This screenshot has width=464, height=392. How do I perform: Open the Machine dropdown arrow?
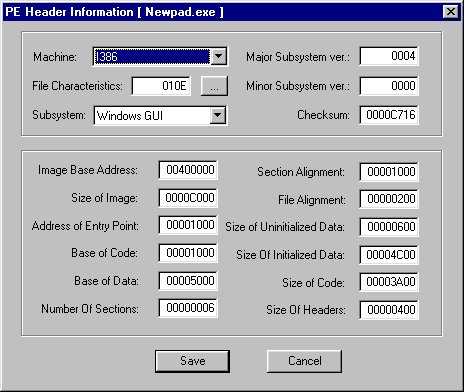click(x=219, y=56)
